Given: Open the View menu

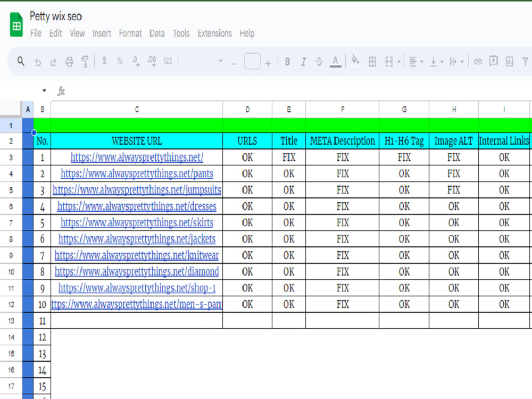Looking at the screenshot, I should click(x=77, y=33).
